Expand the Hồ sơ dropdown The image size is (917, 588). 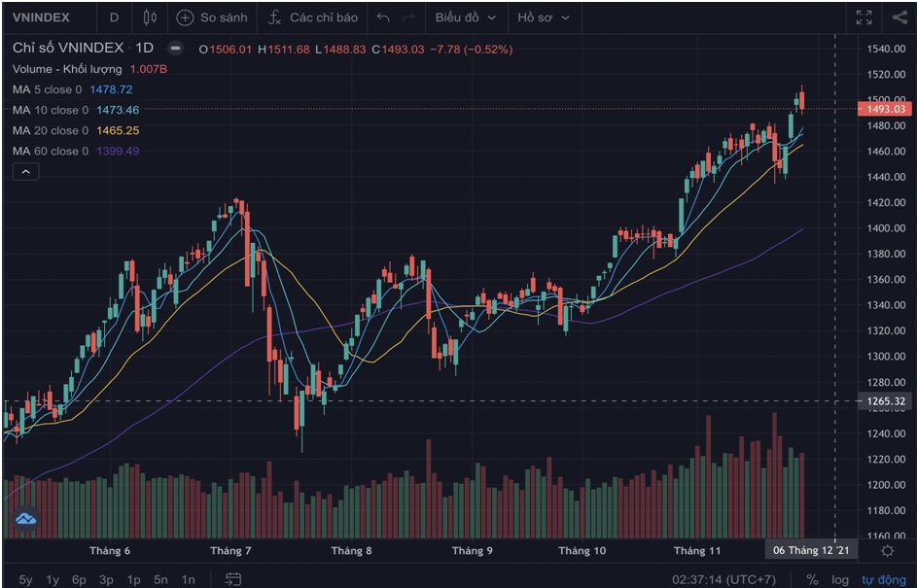(x=544, y=17)
